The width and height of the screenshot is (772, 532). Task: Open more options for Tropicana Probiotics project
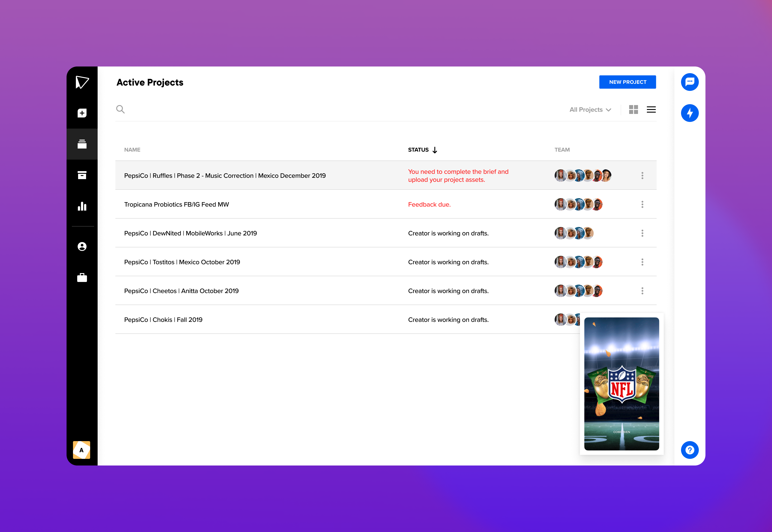tap(642, 204)
